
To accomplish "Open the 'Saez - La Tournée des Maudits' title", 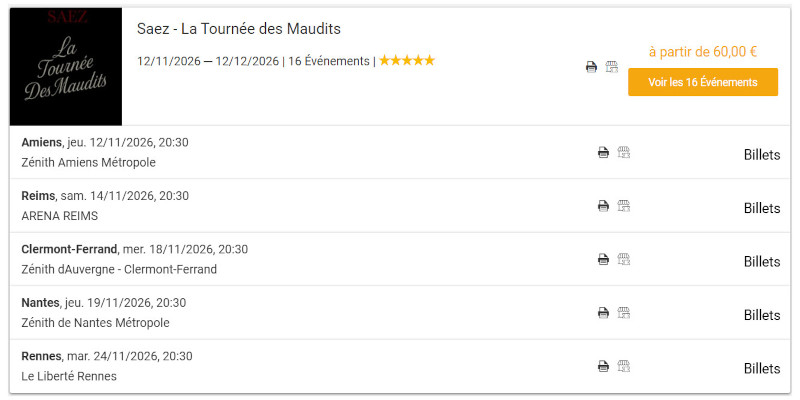I will coord(239,28).
